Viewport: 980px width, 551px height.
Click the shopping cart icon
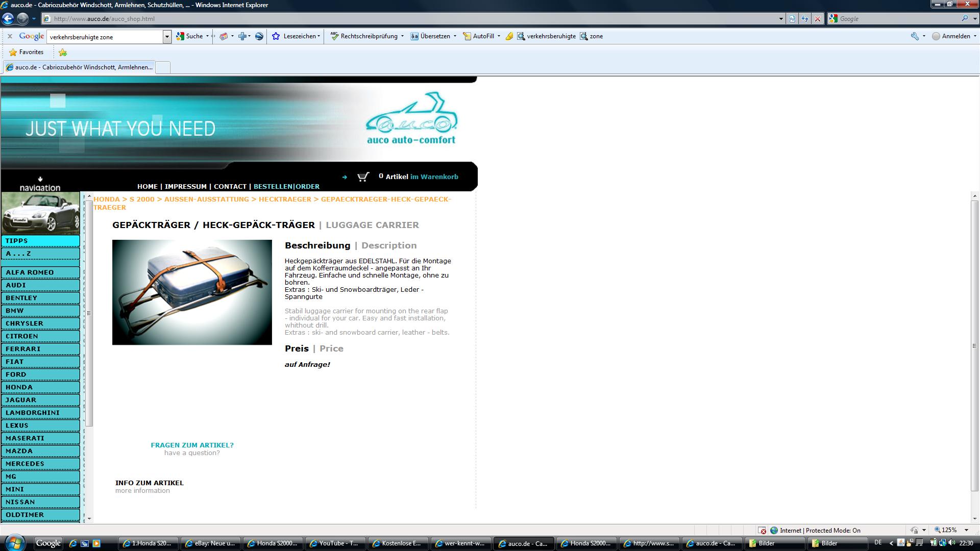363,177
